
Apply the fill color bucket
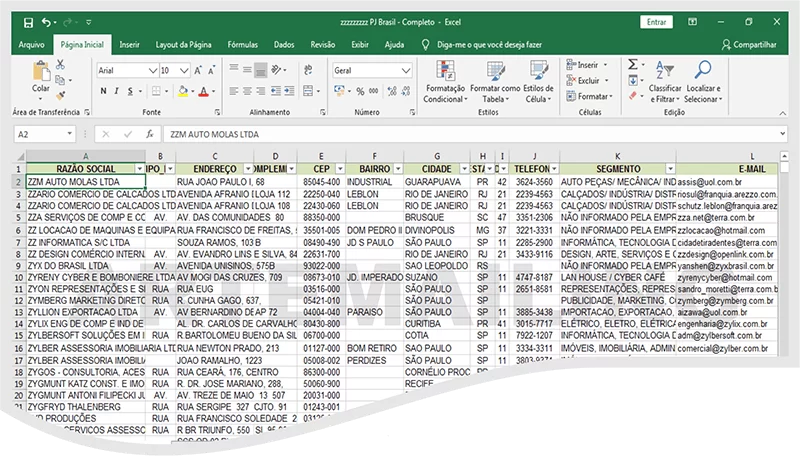coord(183,91)
